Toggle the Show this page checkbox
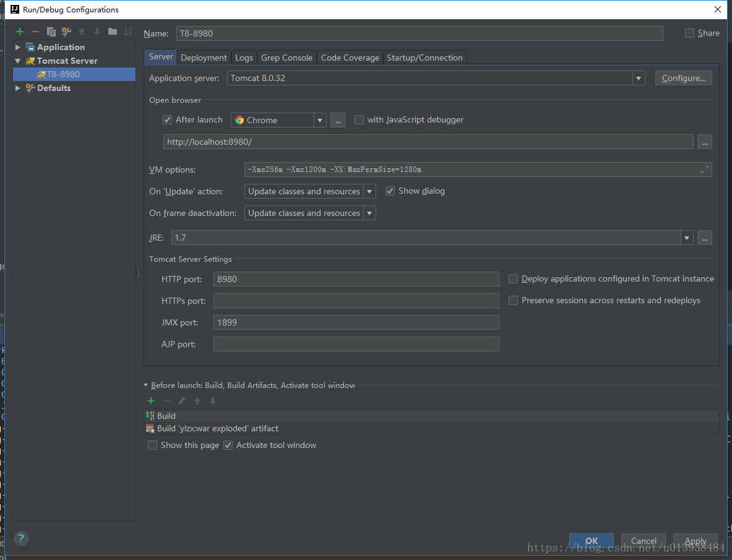732x560 pixels. [152, 445]
